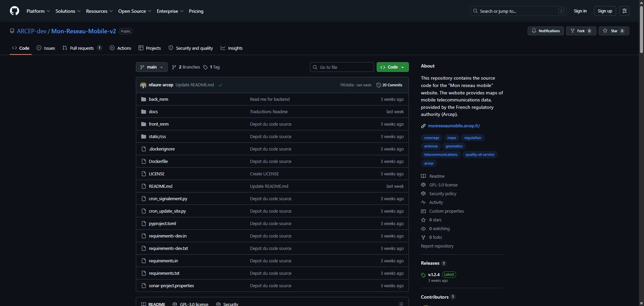
Task: Open the pyproject.toml file
Action: (x=162, y=224)
